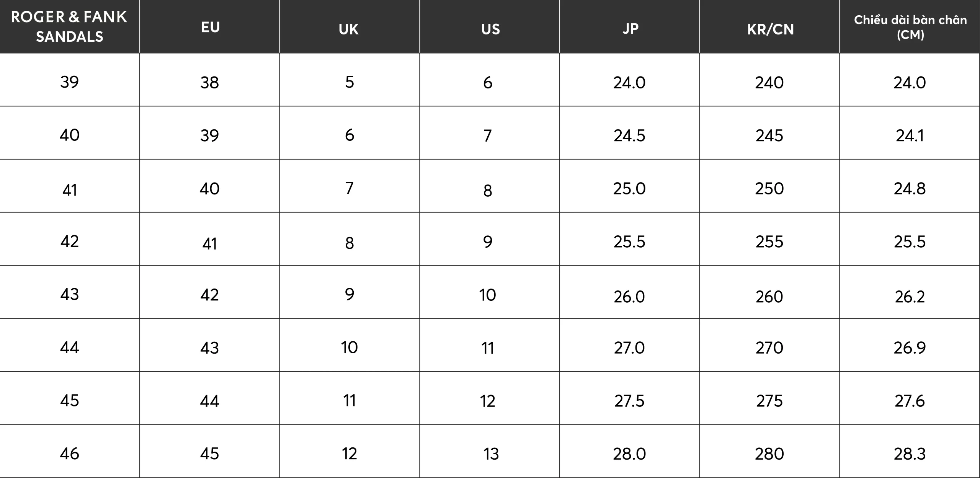
Task: Select the 26.2 foot length cell
Action: pyautogui.click(x=910, y=297)
